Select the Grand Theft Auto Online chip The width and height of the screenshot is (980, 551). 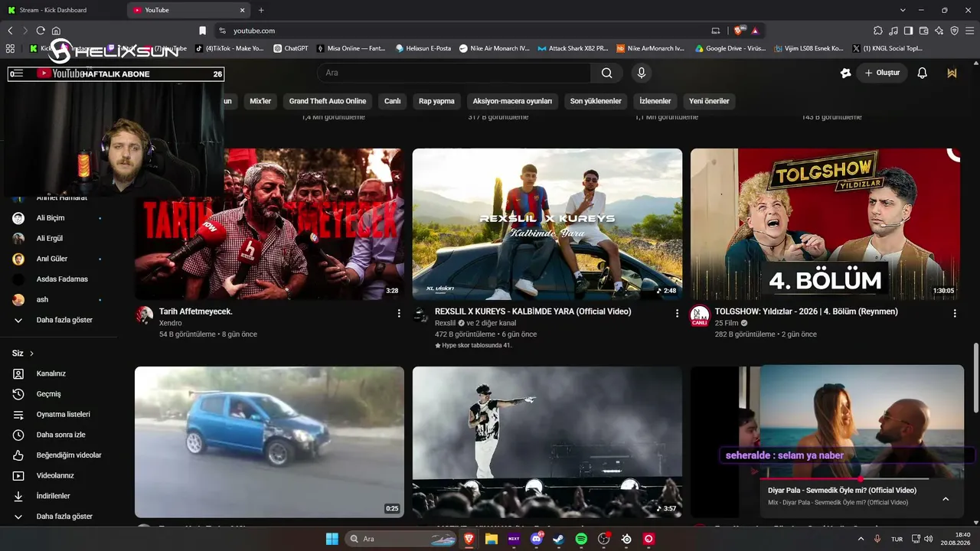(328, 101)
